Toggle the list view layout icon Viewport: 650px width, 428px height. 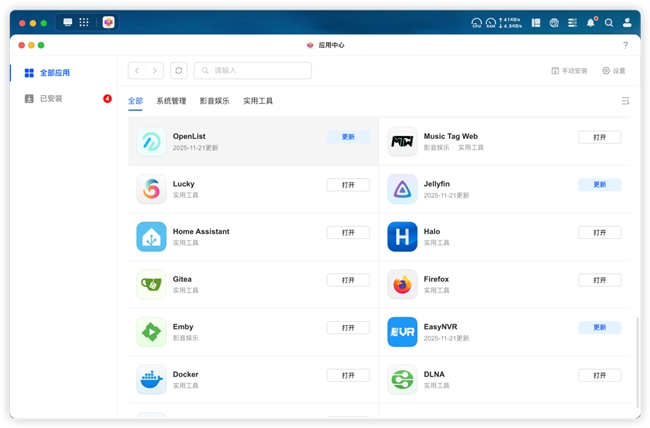click(x=626, y=101)
